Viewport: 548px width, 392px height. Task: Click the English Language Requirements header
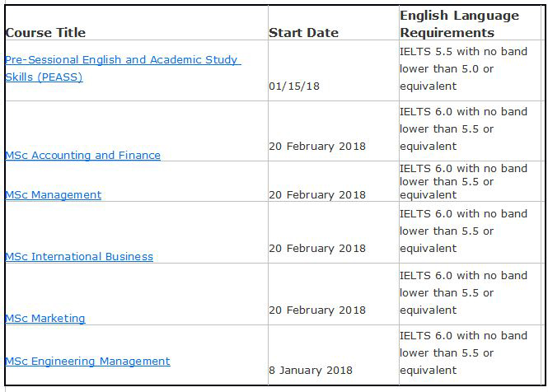coord(459,24)
